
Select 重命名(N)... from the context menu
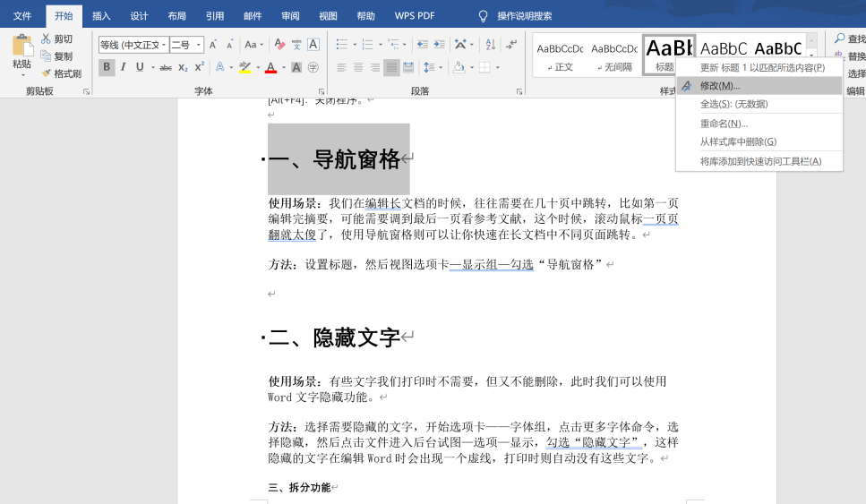click(724, 124)
